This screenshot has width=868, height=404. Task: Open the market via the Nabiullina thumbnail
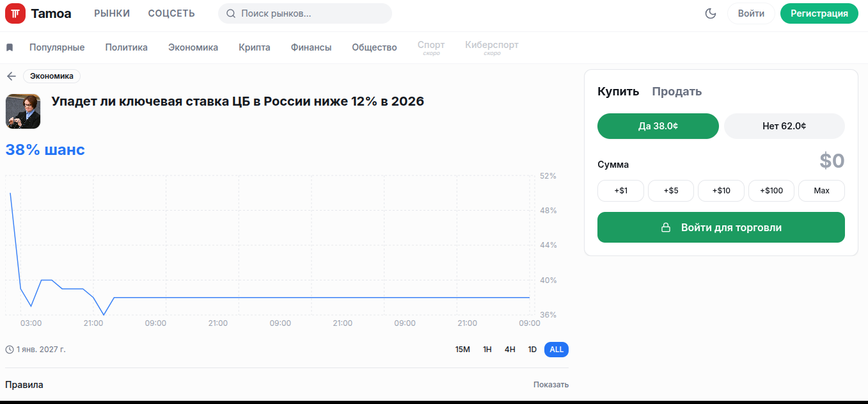click(22, 111)
